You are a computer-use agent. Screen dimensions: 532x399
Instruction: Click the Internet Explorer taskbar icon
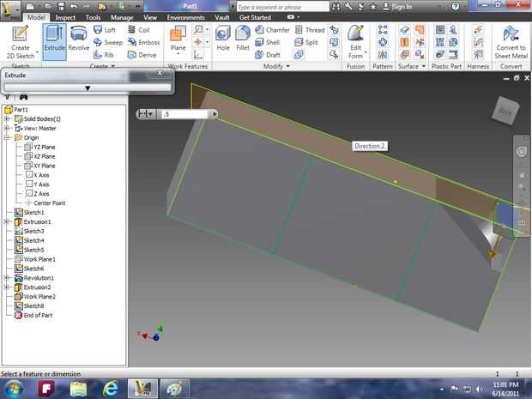[x=111, y=389]
